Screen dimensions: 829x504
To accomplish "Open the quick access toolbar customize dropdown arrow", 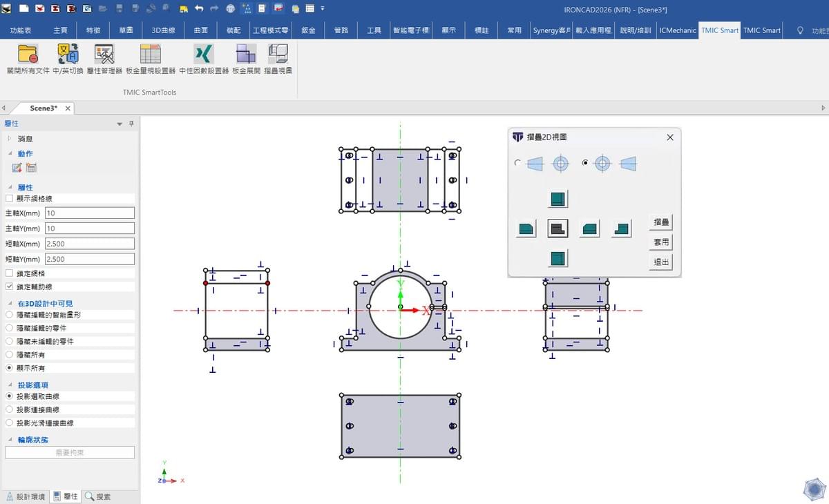I will coord(323,9).
